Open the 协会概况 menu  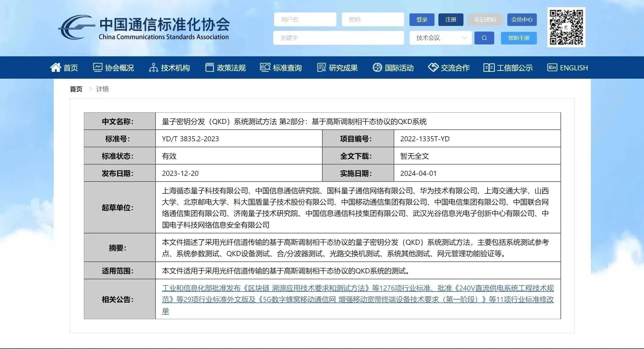point(119,68)
